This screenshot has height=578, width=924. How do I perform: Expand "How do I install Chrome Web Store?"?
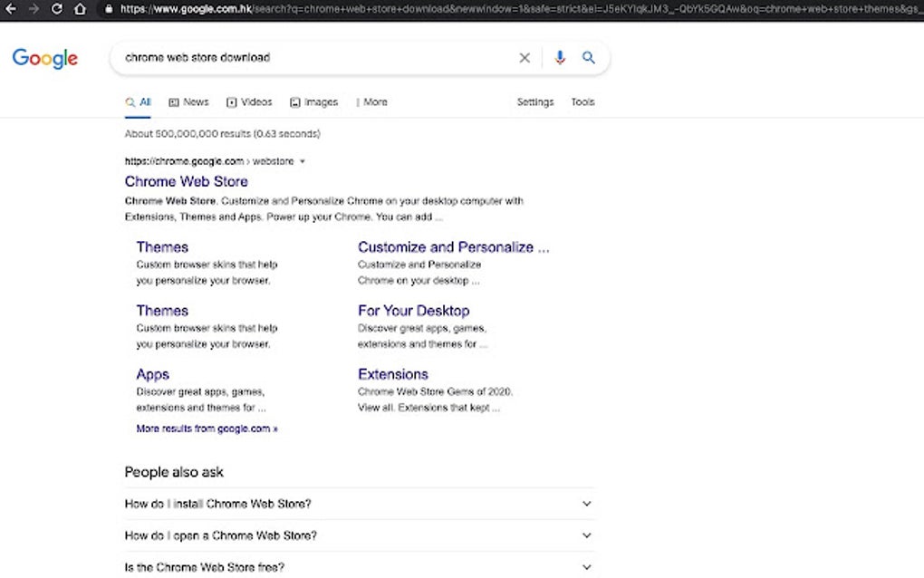[x=586, y=503]
